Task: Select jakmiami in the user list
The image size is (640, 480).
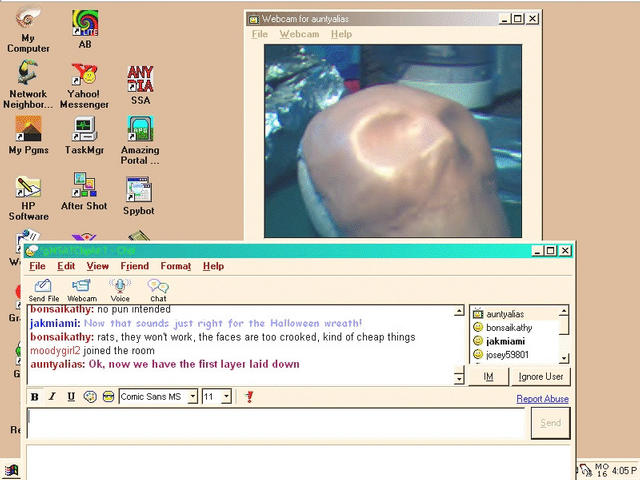Action: 514,341
